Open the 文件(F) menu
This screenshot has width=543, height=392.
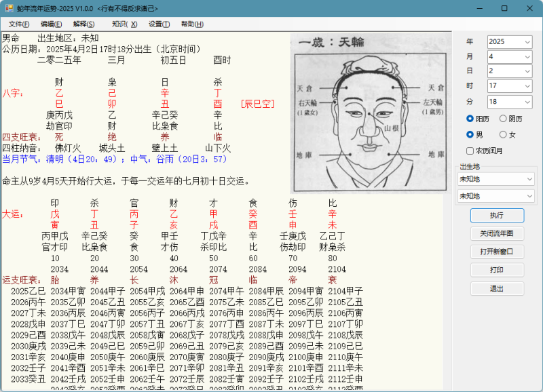(18, 24)
